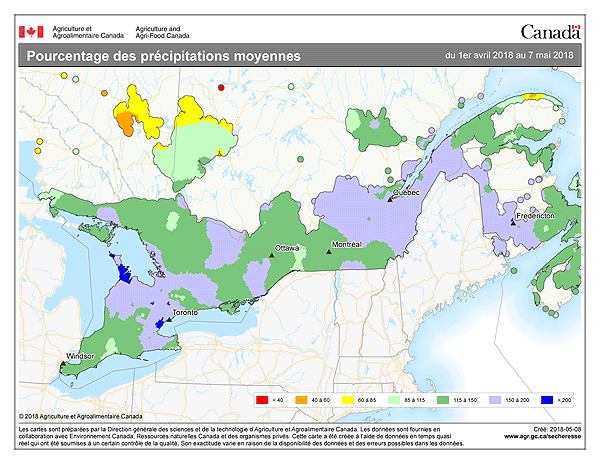Image resolution: width=600 pixels, height=464 pixels.
Task: Click the date range text in title bar
Action: coord(511,55)
